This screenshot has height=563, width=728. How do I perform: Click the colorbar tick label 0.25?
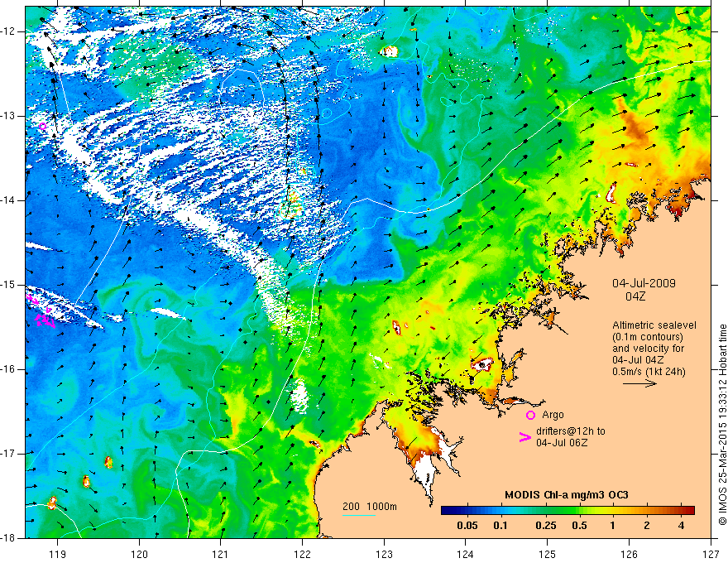[x=545, y=526]
